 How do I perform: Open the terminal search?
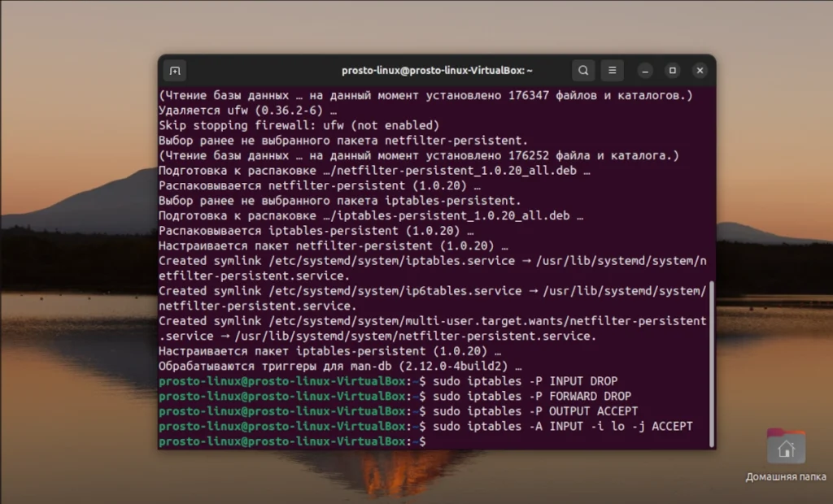(583, 70)
